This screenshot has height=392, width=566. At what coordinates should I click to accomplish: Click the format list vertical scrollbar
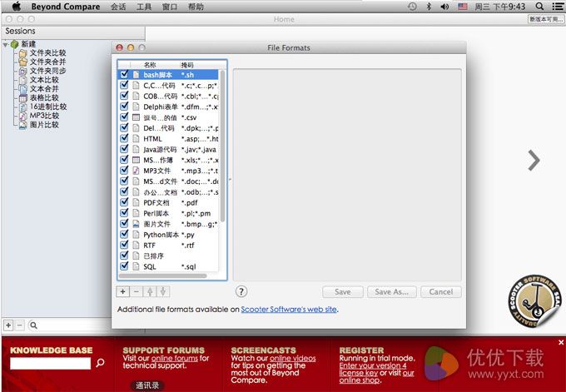tap(222, 146)
